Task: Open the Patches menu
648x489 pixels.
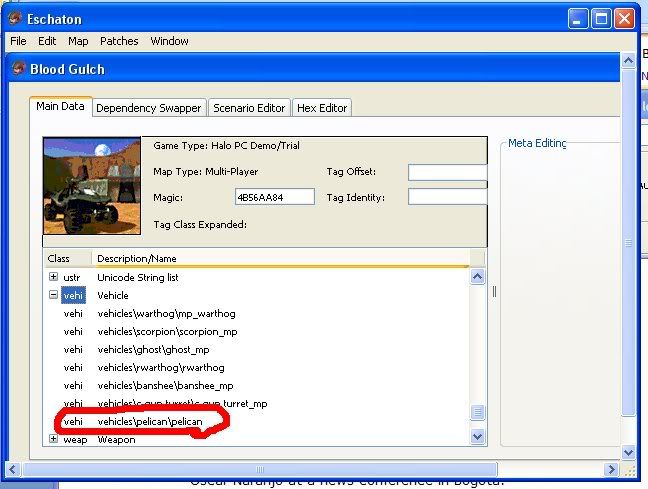Action: pos(119,41)
